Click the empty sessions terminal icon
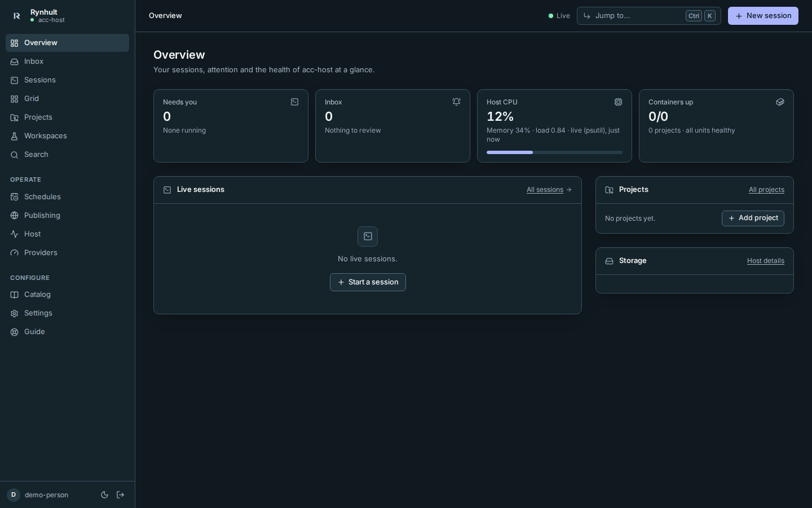The image size is (812, 508). pos(368,237)
